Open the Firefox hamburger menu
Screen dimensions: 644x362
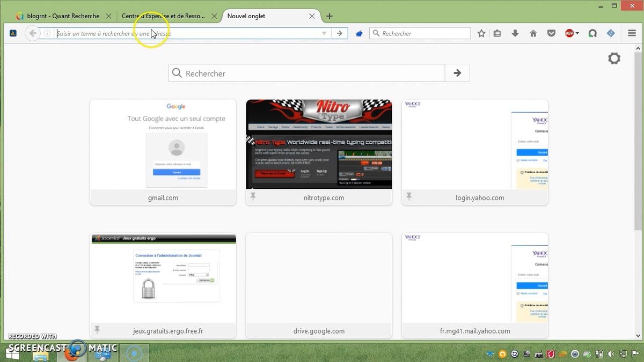632,33
